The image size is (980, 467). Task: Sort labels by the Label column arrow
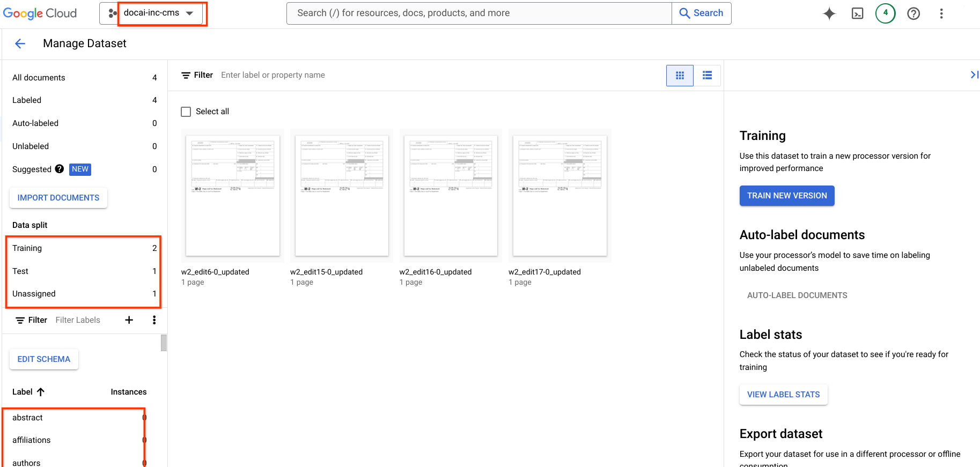point(41,392)
